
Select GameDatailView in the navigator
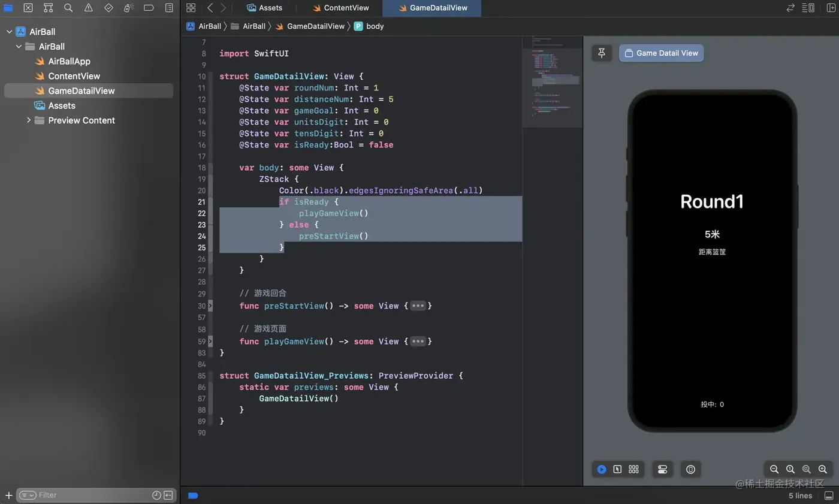pos(89,90)
